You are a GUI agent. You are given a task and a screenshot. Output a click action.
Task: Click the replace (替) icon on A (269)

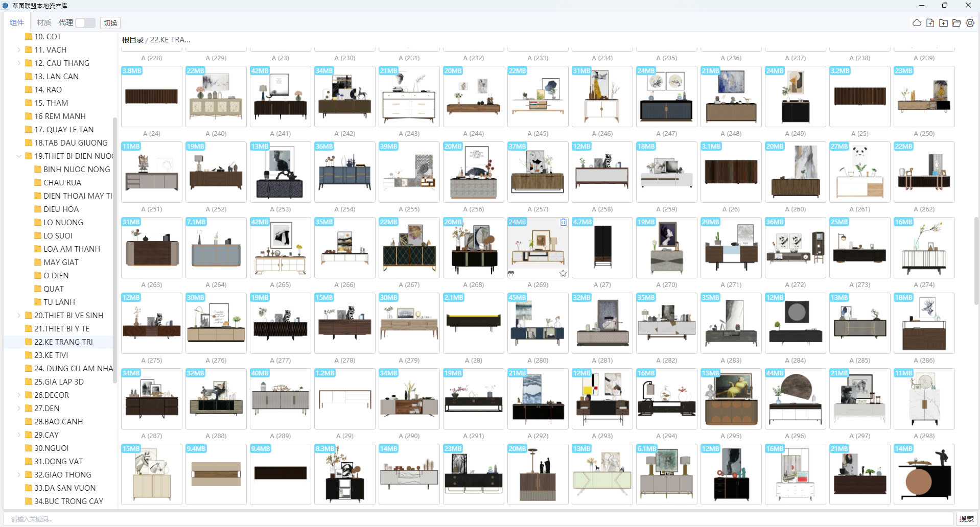pos(511,274)
